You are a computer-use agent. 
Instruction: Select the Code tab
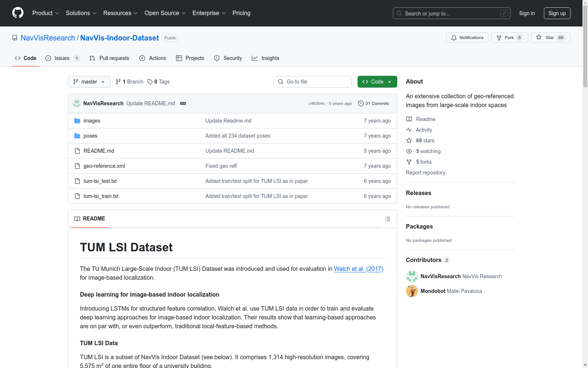26,58
